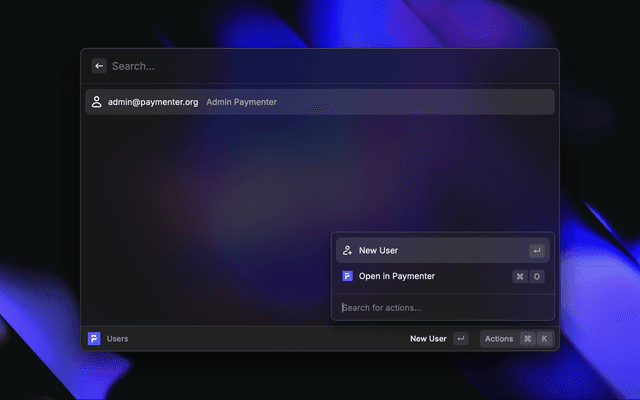Screen dimensions: 640x400
Task: Click the back arrow button
Action: (98, 66)
